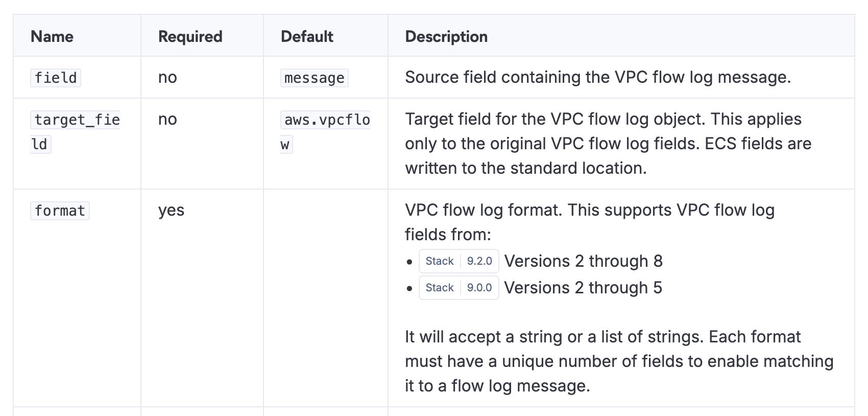Click the Name column header
Screen dimensions: 868x416
point(52,36)
